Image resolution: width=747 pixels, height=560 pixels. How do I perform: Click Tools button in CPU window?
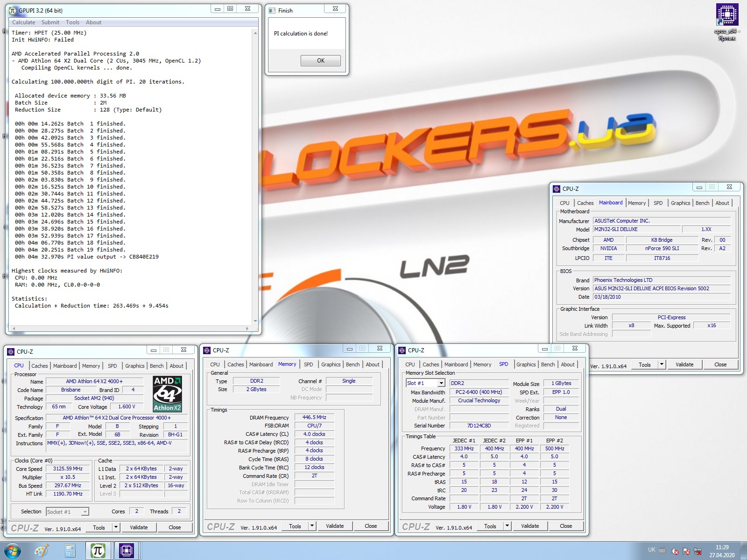(99, 527)
